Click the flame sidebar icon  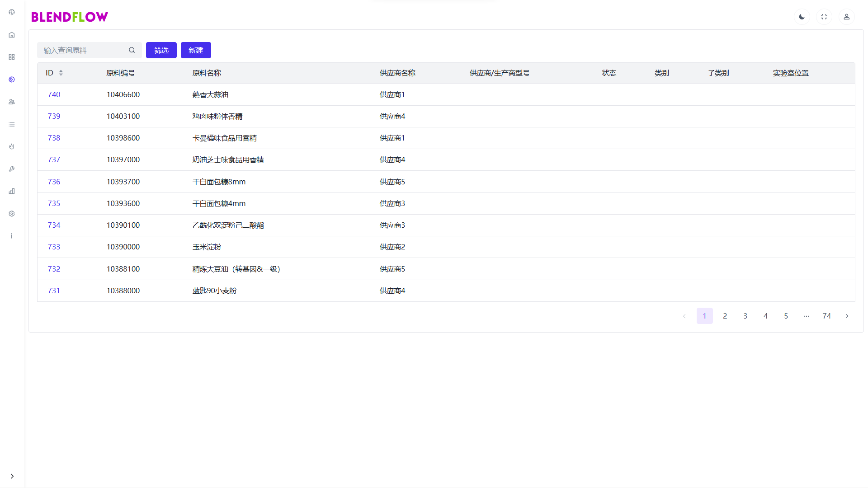pyautogui.click(x=12, y=146)
